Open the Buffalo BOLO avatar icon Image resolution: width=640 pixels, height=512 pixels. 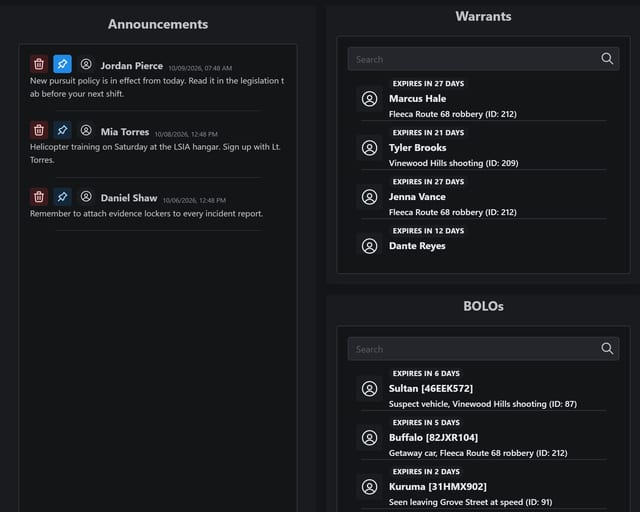369,438
